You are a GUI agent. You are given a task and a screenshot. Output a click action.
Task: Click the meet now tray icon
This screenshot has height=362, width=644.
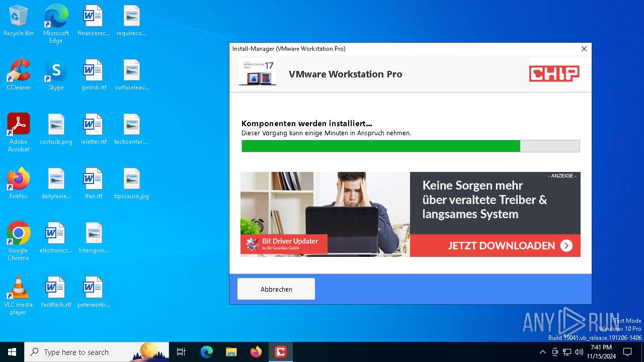(x=555, y=352)
